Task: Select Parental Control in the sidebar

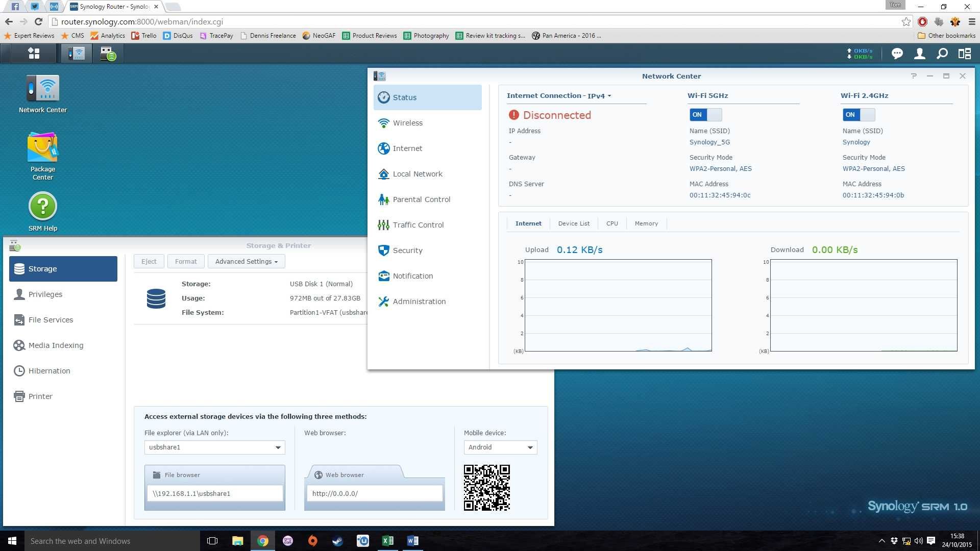Action: tap(427, 199)
